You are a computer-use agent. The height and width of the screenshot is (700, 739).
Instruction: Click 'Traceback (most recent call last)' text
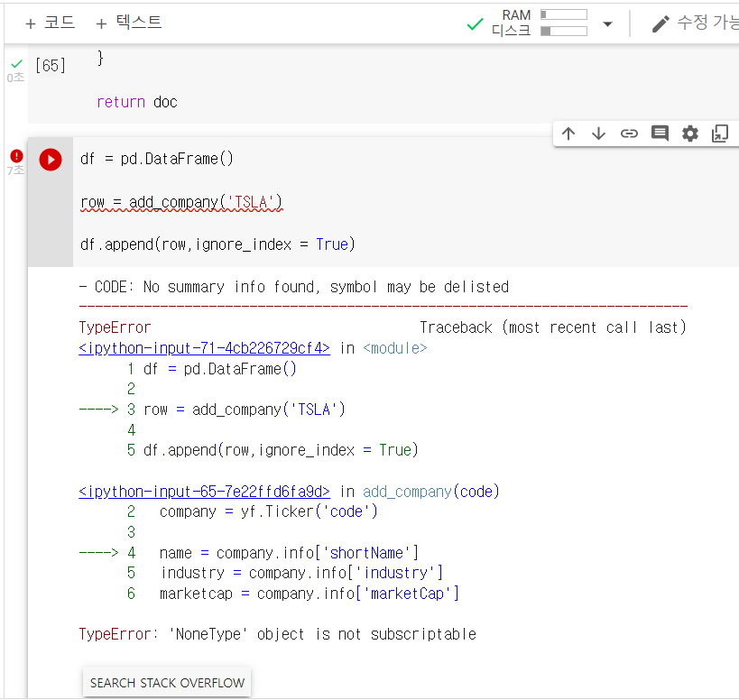[553, 327]
